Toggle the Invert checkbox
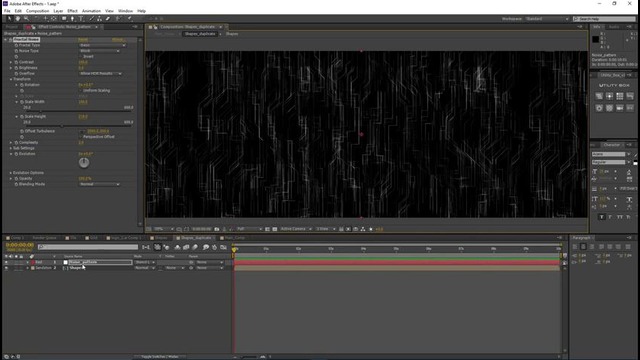 point(81,56)
